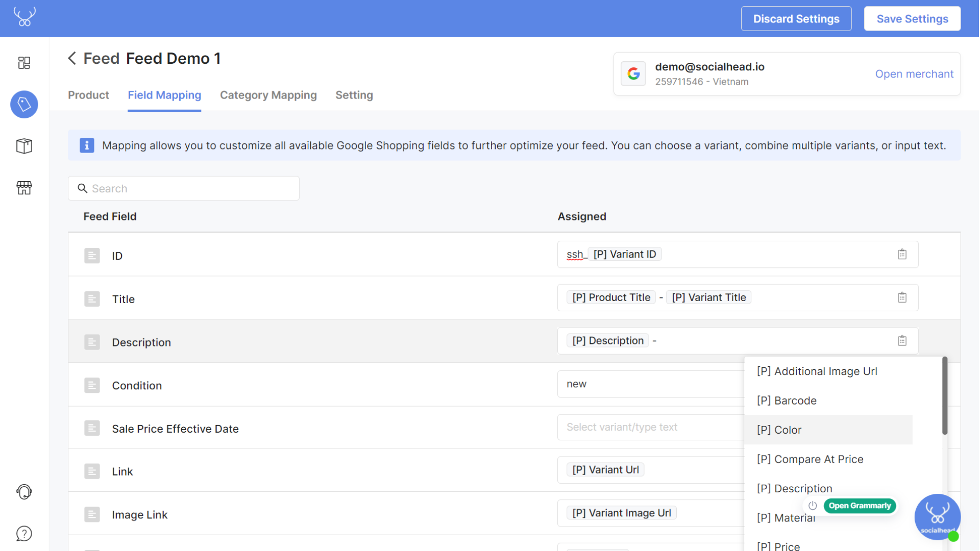The height and width of the screenshot is (551, 980).
Task: Click Discard Settings button
Action: click(796, 19)
